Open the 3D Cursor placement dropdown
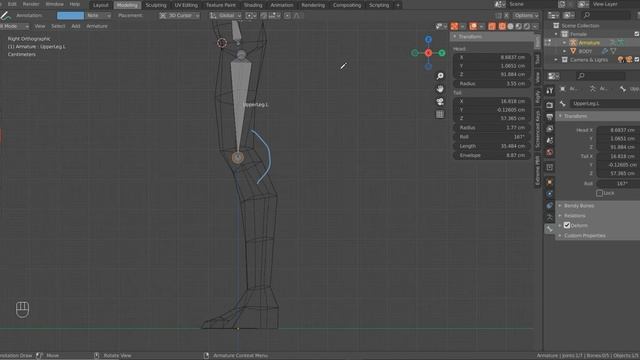Image resolution: width=640 pixels, height=360 pixels. pos(180,16)
